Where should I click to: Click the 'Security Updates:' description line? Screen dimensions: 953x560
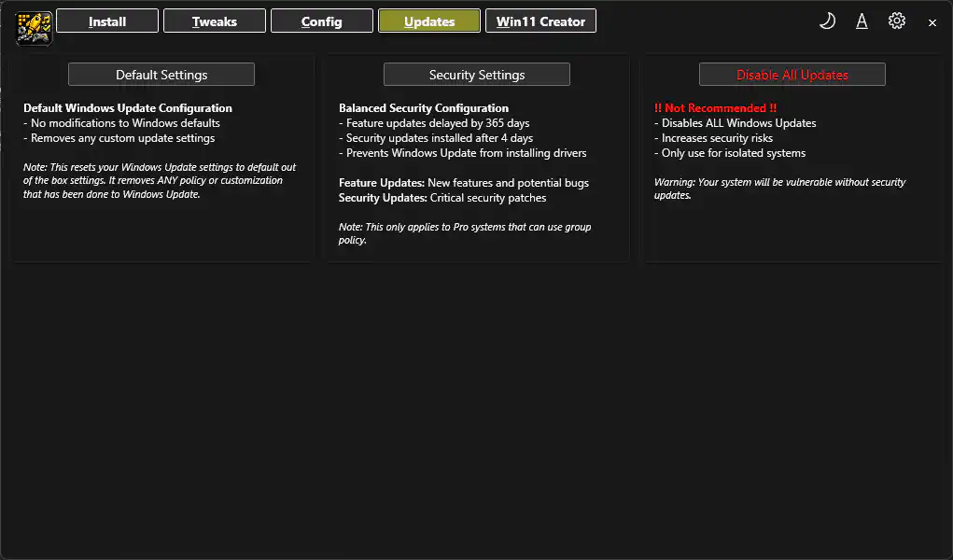442,198
